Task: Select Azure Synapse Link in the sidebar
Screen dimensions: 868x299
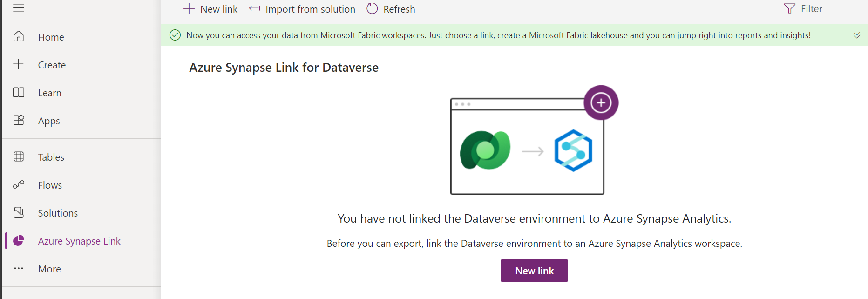Action: 79,241
